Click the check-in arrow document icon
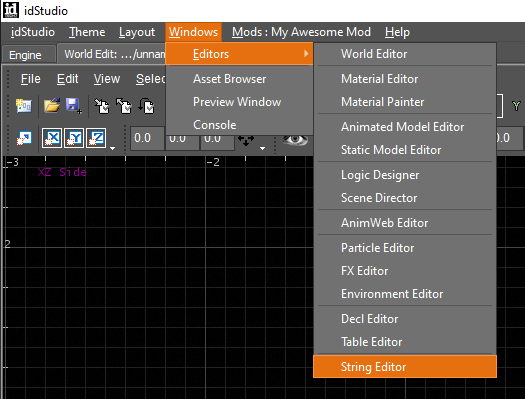 coord(102,106)
